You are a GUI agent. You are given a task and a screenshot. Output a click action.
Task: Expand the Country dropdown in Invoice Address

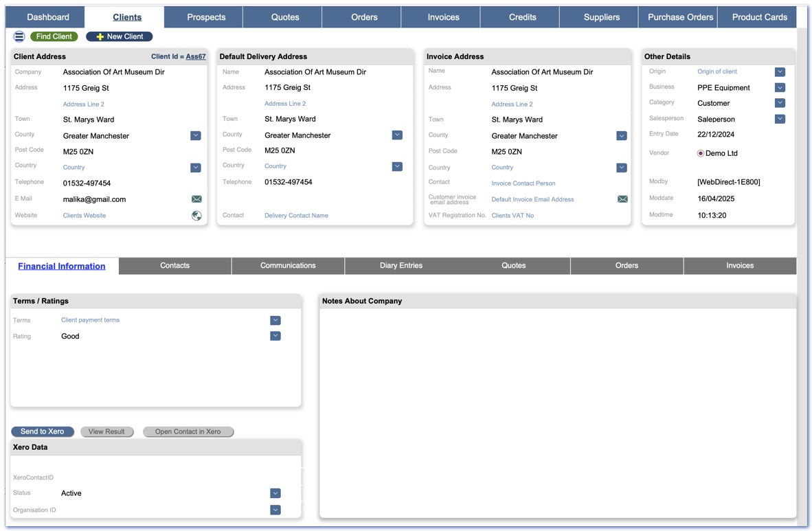(x=622, y=168)
